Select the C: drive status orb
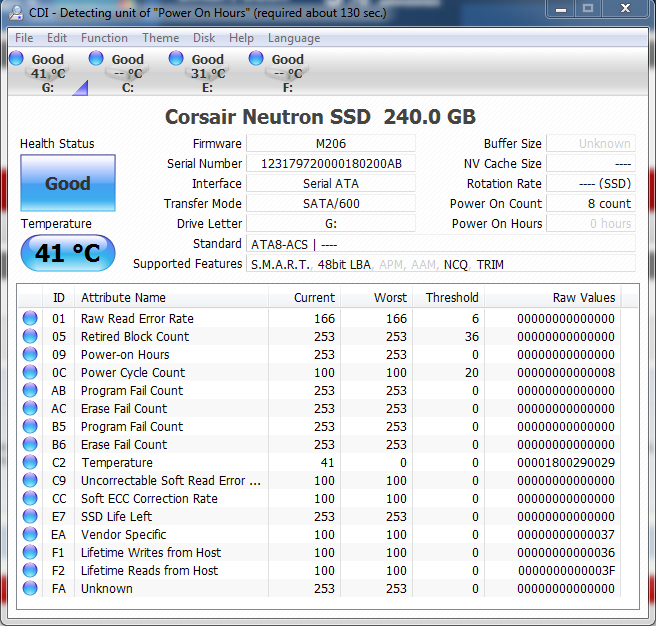656x626 pixels. 97,59
